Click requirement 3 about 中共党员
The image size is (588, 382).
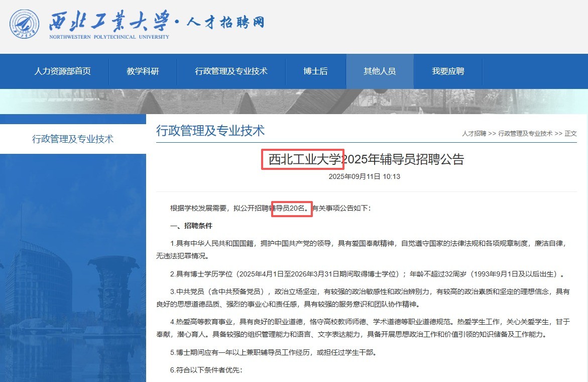pos(363,298)
